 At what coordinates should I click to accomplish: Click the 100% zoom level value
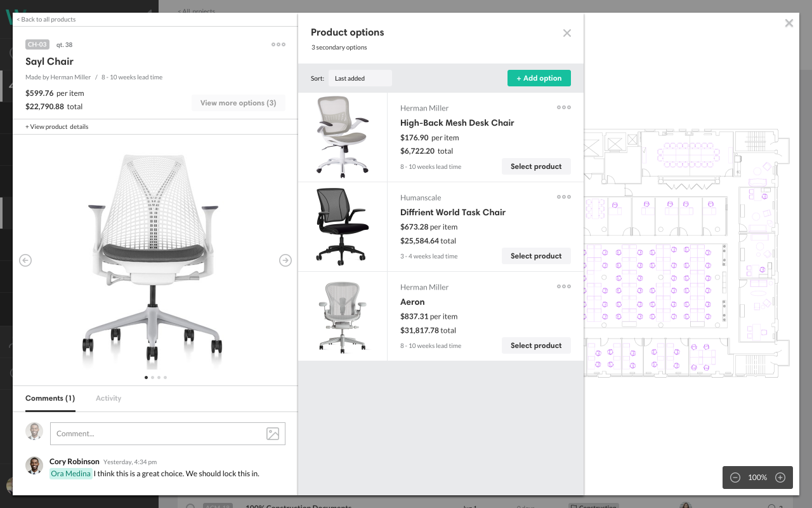coord(757,478)
